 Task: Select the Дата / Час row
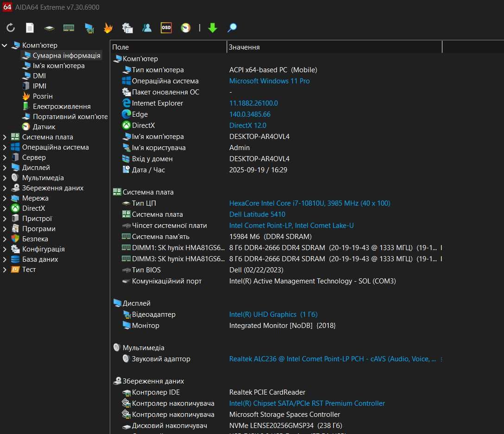tap(277, 170)
